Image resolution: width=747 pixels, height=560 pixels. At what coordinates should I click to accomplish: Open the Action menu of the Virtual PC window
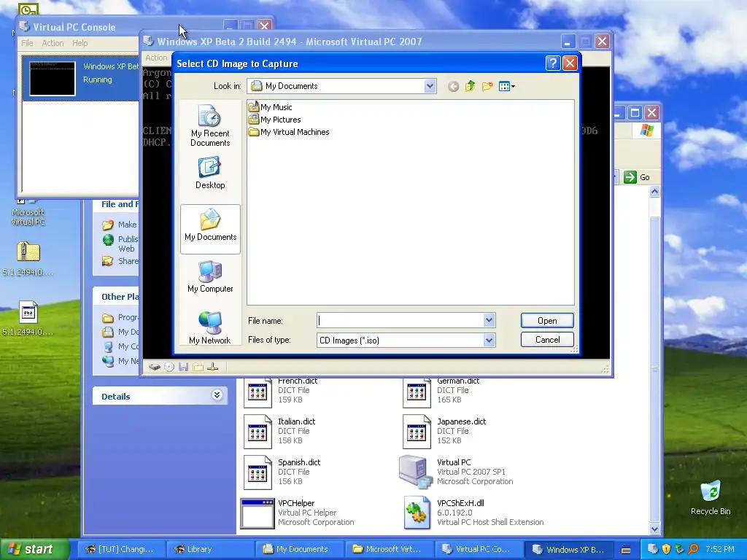click(x=156, y=58)
